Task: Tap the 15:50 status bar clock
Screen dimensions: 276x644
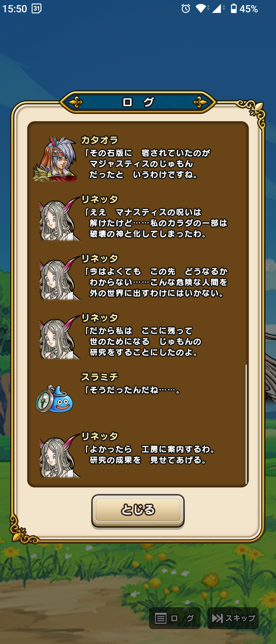Action: (15, 9)
